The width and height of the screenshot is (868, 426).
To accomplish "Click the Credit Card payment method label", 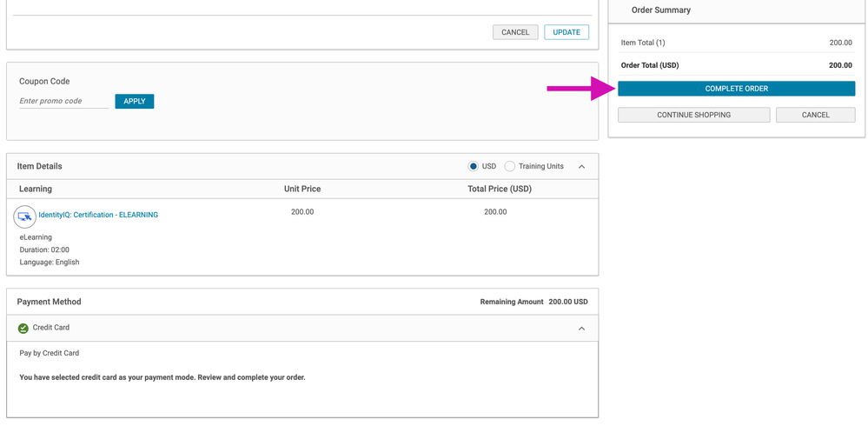I will pyautogui.click(x=51, y=328).
